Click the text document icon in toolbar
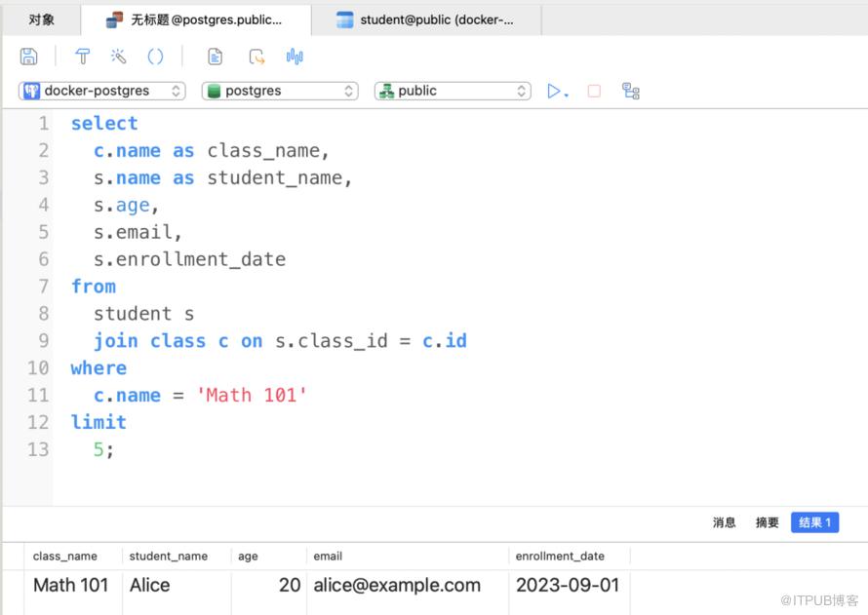The image size is (868, 615). pos(216,57)
